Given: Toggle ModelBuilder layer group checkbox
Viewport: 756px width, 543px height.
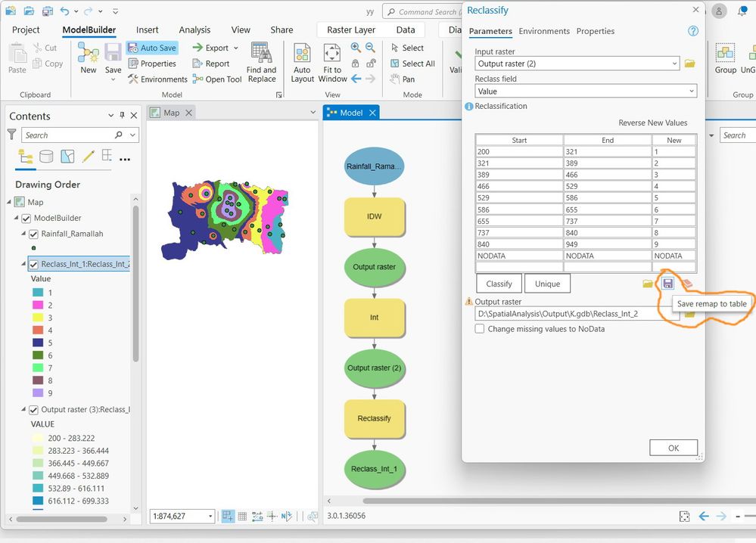Looking at the screenshot, I should pos(26,219).
